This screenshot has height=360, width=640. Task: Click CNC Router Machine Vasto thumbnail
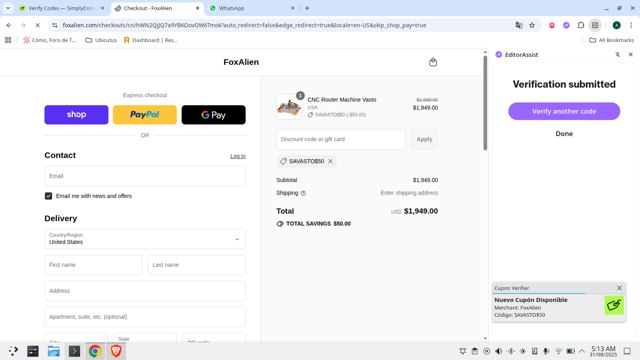(x=289, y=107)
